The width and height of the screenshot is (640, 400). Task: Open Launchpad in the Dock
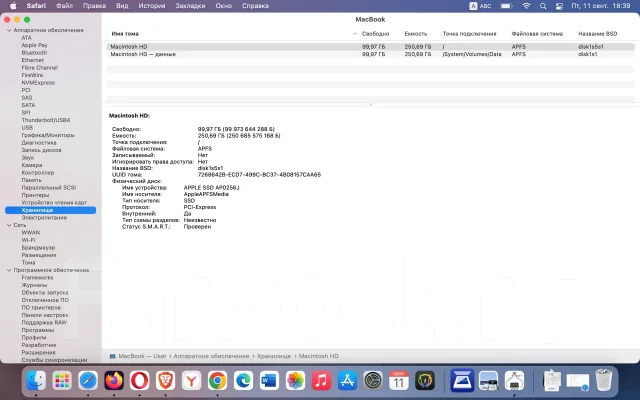tap(62, 381)
